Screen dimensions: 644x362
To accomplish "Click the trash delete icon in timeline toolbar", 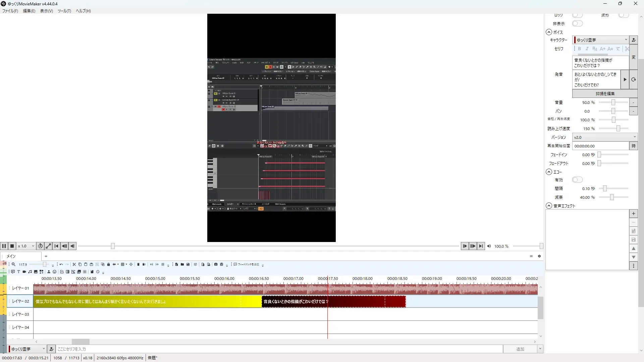I will [138, 264].
